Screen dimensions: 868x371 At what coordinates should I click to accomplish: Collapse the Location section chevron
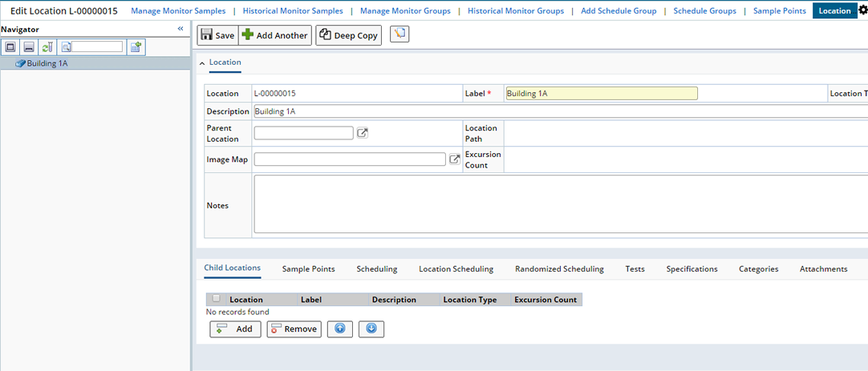pos(202,63)
